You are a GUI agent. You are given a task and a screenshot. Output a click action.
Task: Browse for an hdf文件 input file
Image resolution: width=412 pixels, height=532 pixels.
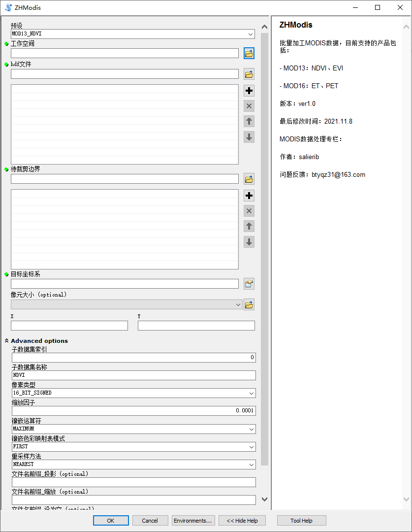249,74
